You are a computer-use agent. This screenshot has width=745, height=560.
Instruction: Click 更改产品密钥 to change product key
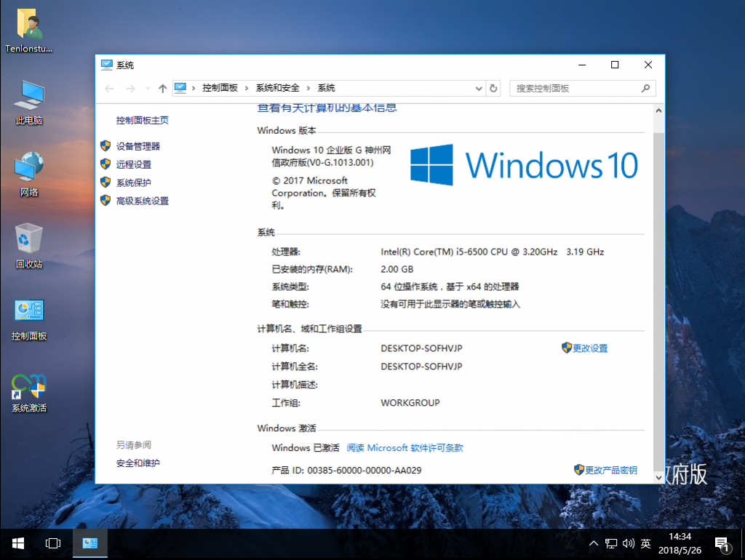pyautogui.click(x=610, y=470)
